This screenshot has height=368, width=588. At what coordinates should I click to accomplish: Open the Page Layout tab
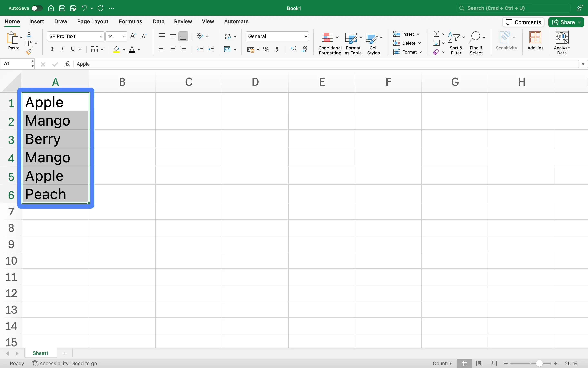(x=92, y=21)
